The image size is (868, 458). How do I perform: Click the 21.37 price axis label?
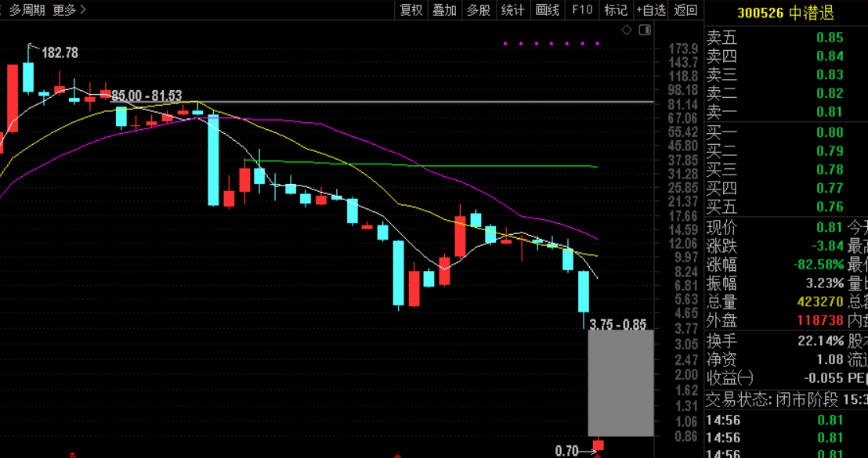pyautogui.click(x=684, y=201)
